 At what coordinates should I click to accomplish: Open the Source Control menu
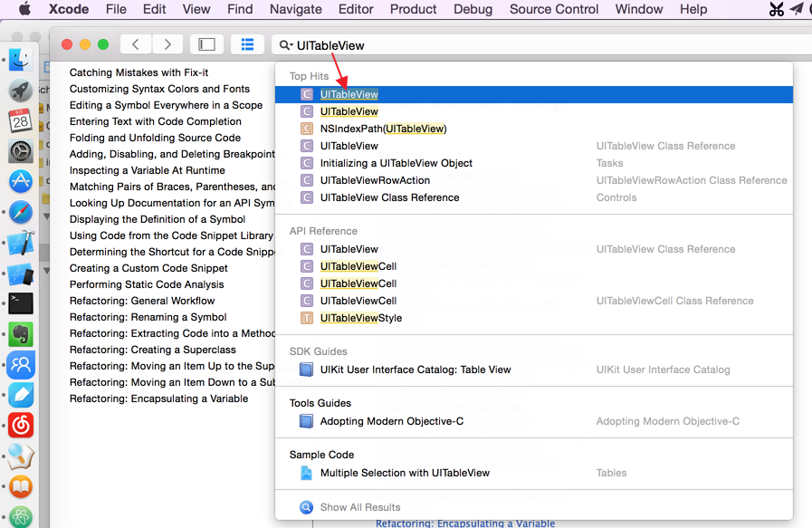554,9
